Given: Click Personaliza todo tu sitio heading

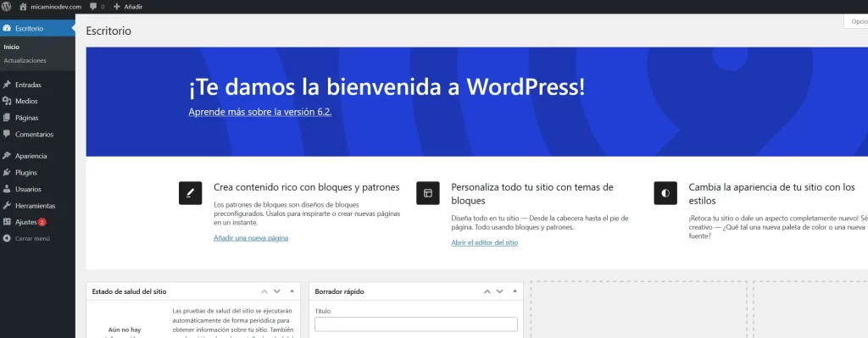Looking at the screenshot, I should pos(532,194).
